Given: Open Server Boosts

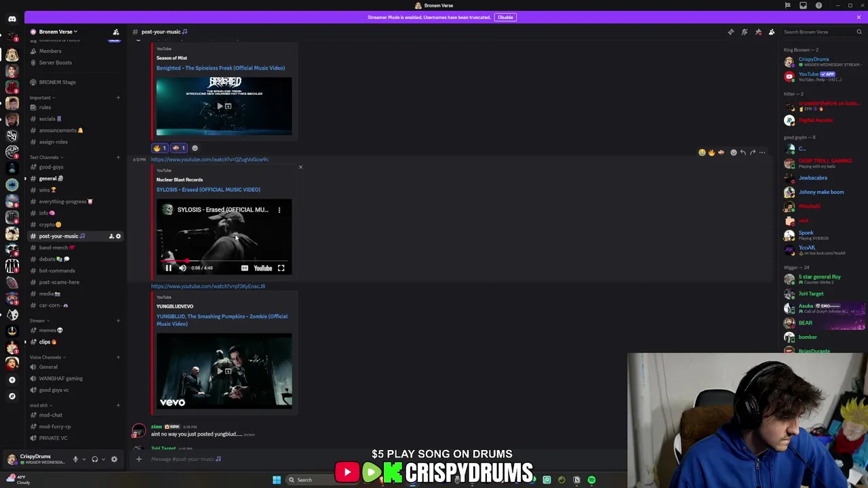Looking at the screenshot, I should click(x=75, y=62).
